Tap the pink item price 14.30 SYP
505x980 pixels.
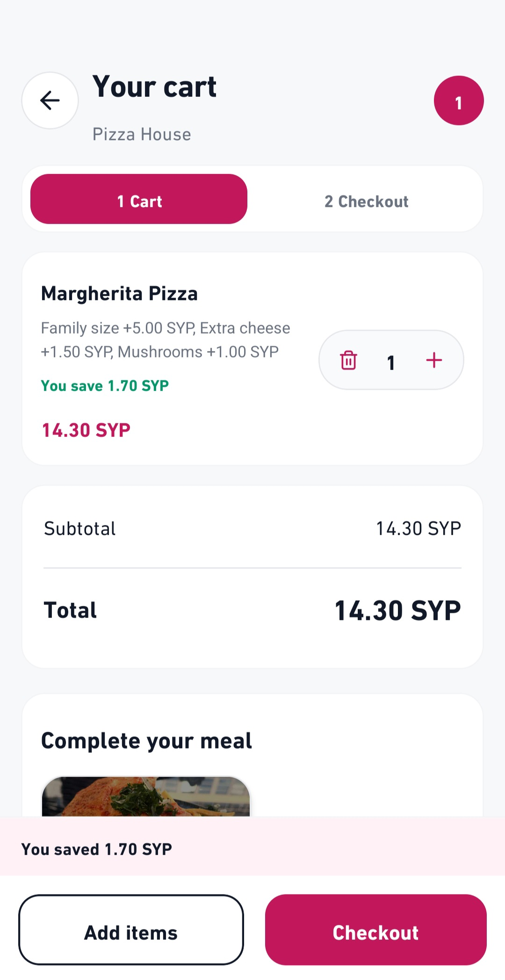[x=86, y=430]
